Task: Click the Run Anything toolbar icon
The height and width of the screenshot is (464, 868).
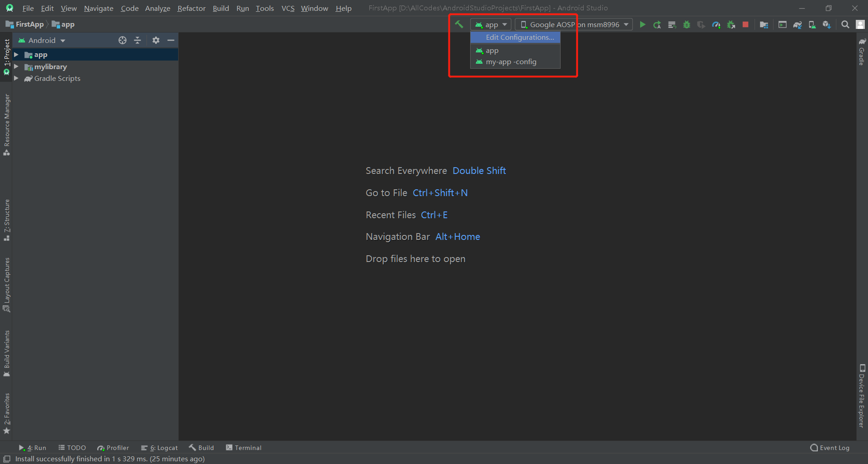Action: click(x=783, y=24)
